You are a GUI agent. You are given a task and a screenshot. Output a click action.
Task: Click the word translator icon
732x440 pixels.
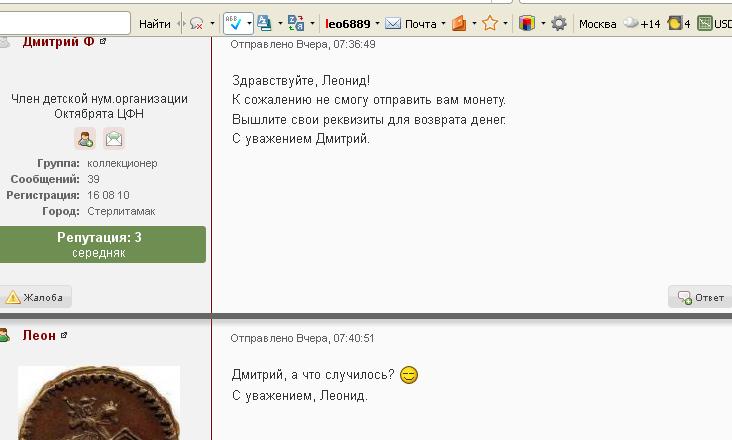coord(296,23)
